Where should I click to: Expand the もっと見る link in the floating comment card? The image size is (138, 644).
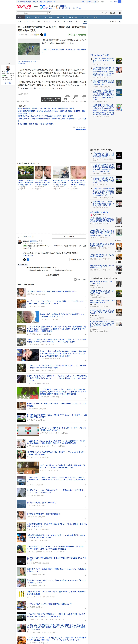coord(8,83)
